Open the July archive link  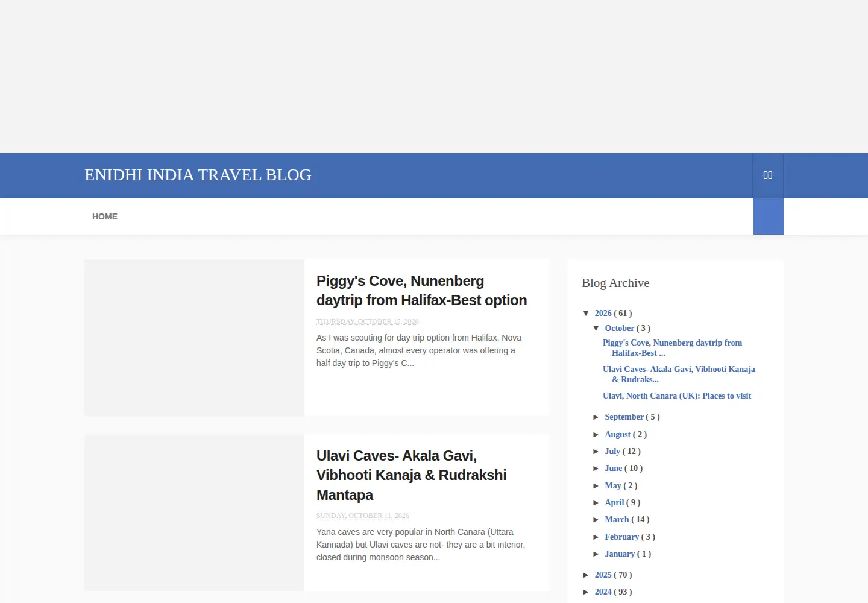(x=612, y=451)
